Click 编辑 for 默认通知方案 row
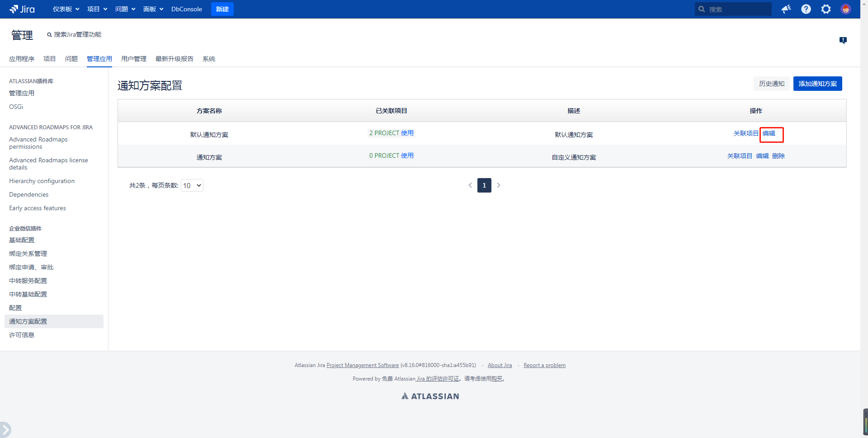Viewport: 868px width, 438px height. (x=769, y=133)
